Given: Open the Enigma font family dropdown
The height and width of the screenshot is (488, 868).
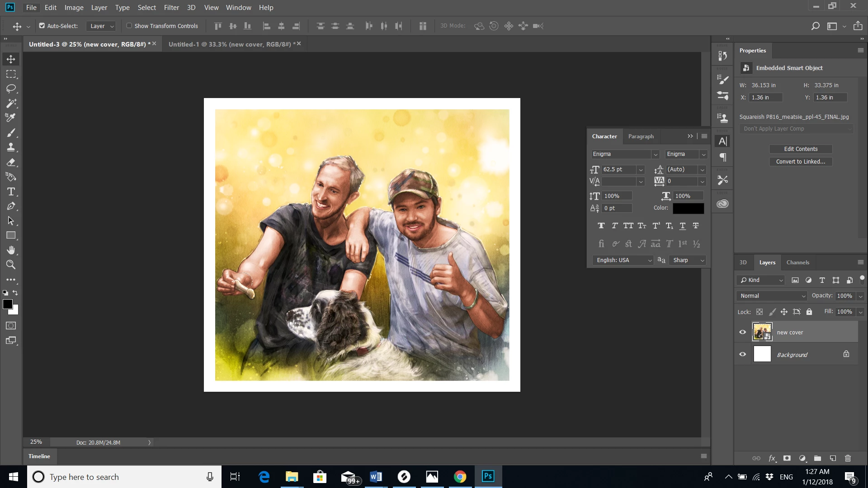Looking at the screenshot, I should pyautogui.click(x=655, y=155).
